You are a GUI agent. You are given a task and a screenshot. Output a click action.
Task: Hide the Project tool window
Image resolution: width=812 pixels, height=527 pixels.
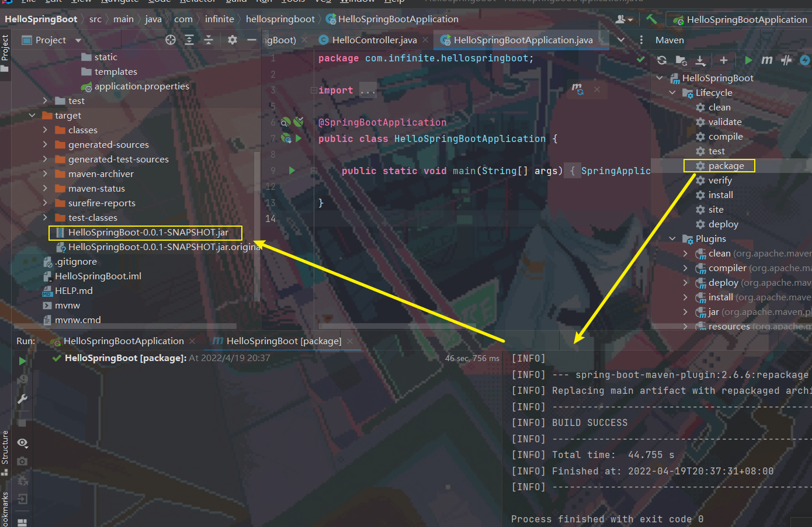252,40
